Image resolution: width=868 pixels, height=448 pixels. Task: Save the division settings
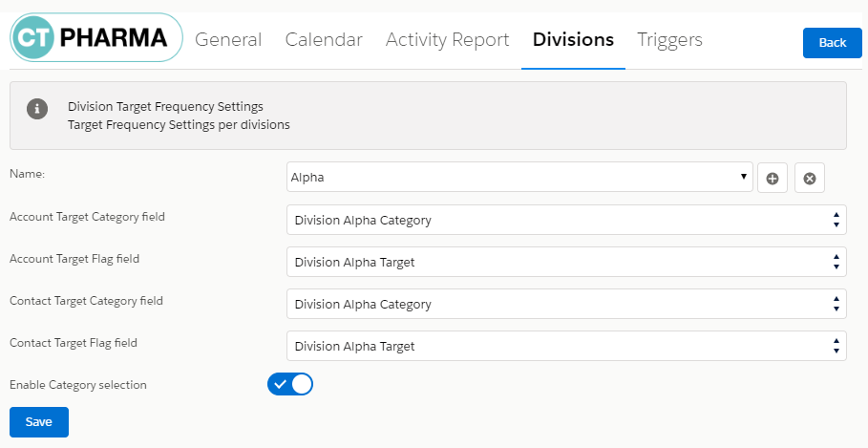coord(39,421)
